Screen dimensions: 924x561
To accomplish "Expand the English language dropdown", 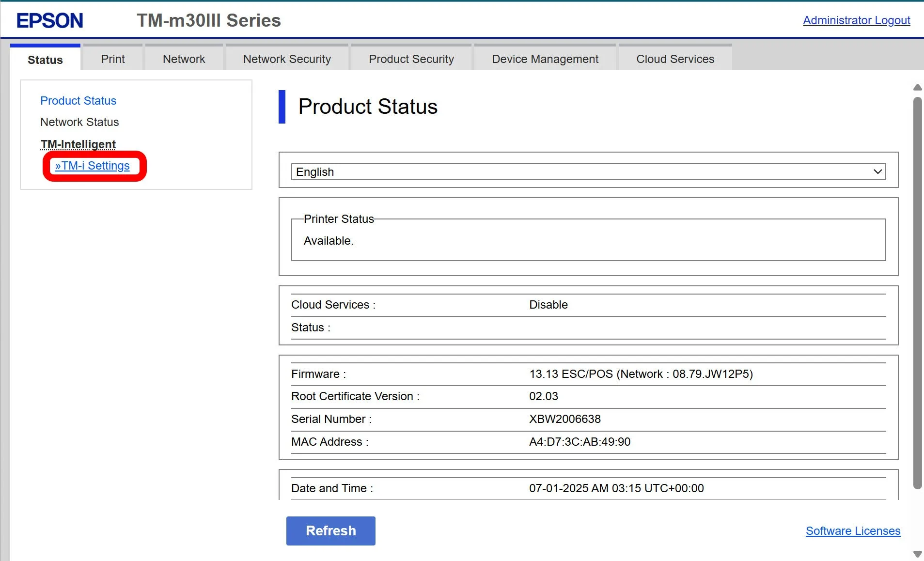I will 588,172.
